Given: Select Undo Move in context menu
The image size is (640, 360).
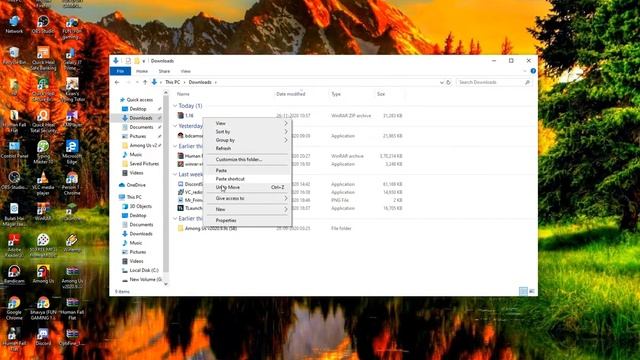Looking at the screenshot, I should 247,187.
